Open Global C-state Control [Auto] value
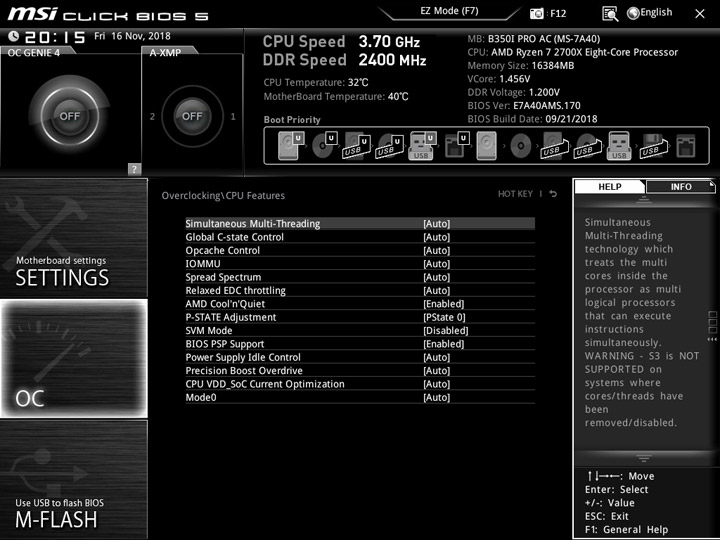The image size is (720, 540). [x=437, y=237]
